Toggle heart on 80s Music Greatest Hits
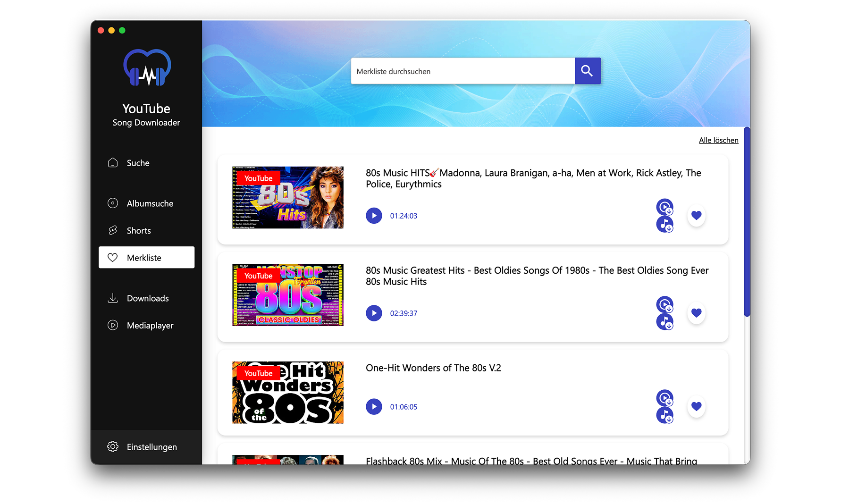This screenshot has height=504, width=841. [x=696, y=313]
